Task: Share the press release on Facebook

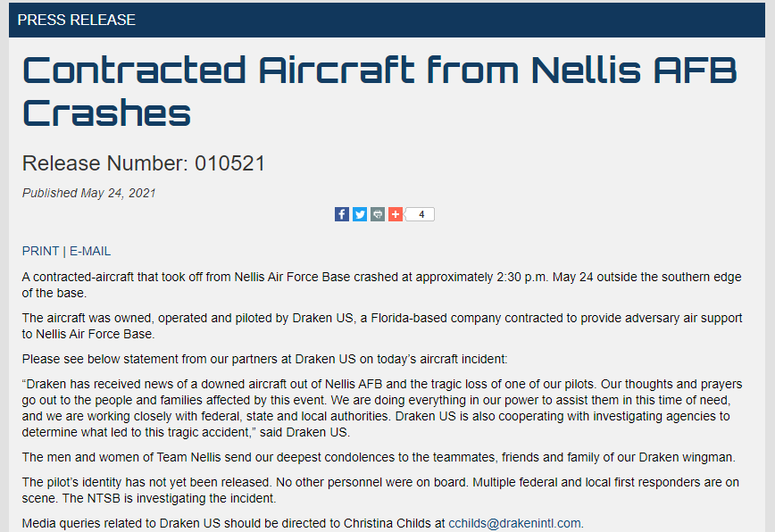Action: pos(342,214)
